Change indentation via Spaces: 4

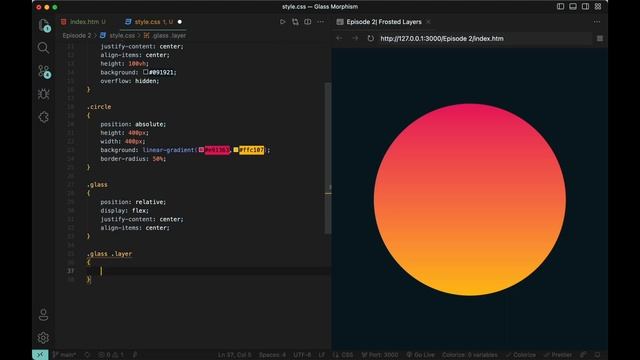pos(272,355)
